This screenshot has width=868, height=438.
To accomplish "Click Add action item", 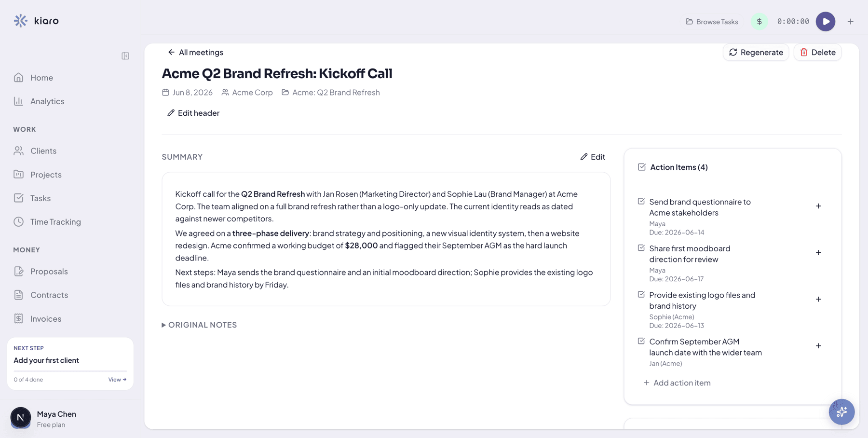I will [677, 383].
